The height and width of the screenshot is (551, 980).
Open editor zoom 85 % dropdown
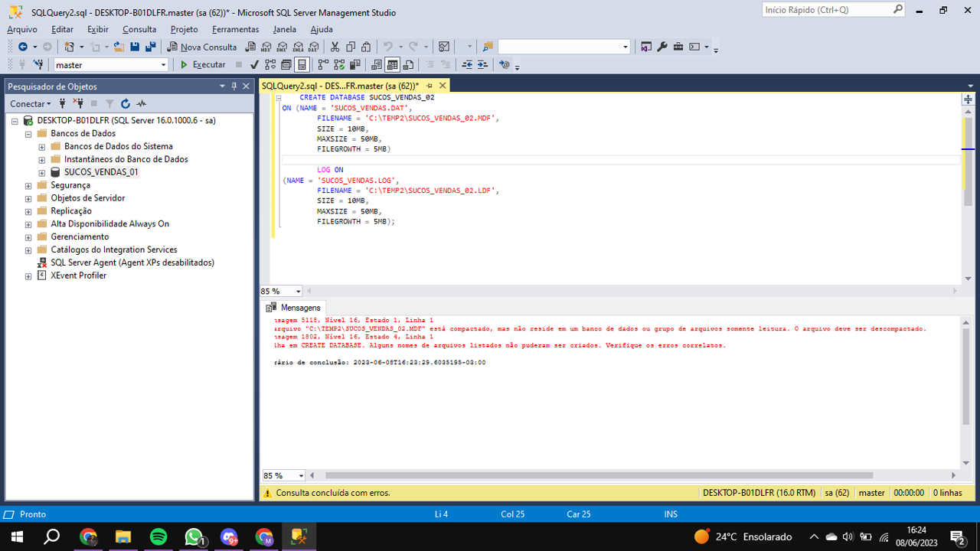pyautogui.click(x=298, y=292)
